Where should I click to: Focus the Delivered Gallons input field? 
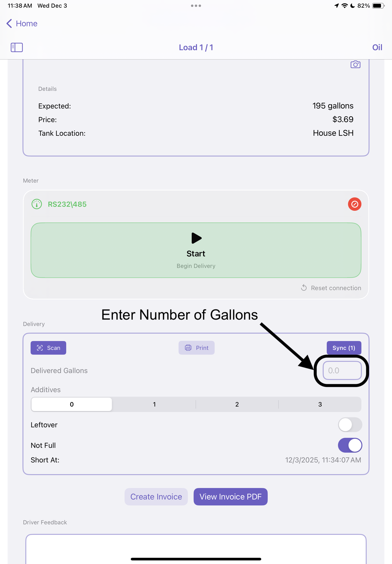pos(342,370)
